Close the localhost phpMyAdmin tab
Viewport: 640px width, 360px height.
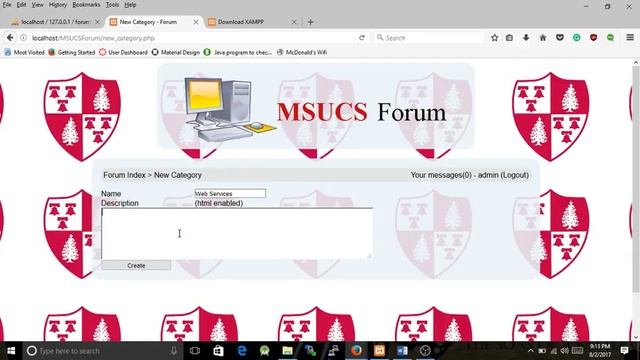97,22
